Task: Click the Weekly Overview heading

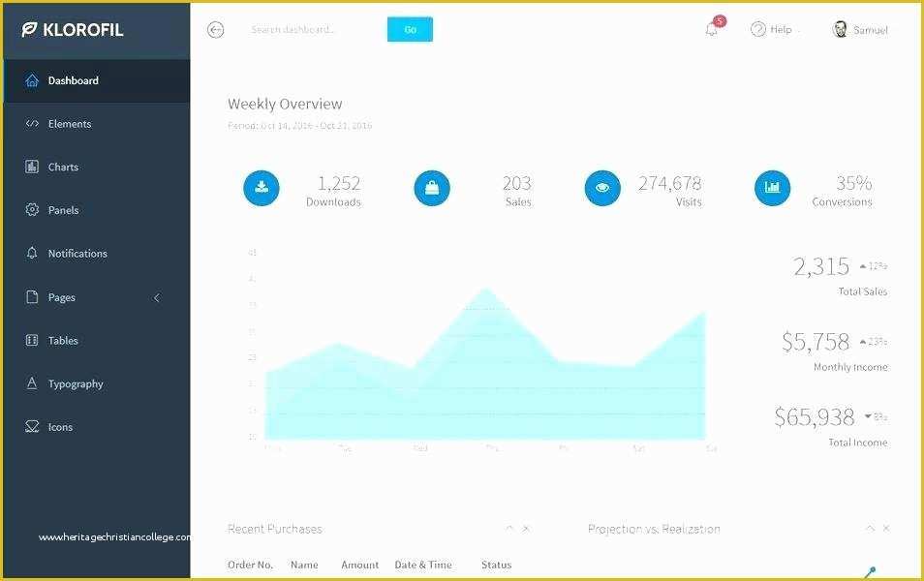Action: pos(285,105)
